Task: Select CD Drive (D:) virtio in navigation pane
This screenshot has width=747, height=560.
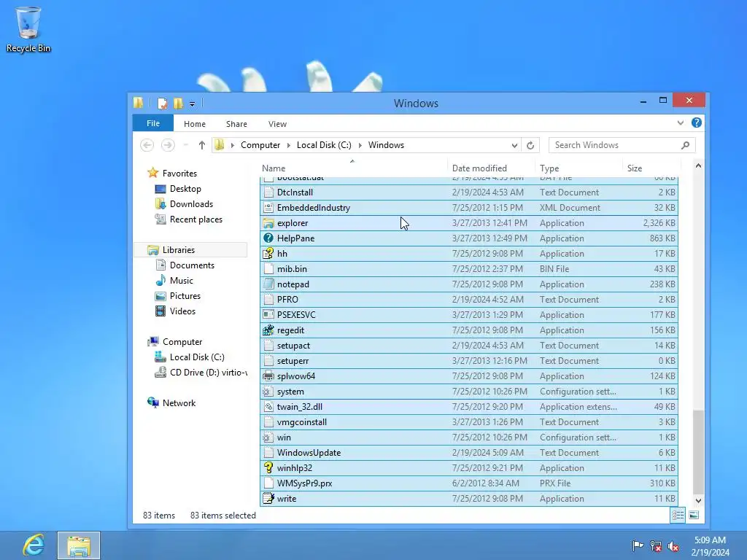Action: pyautogui.click(x=208, y=373)
